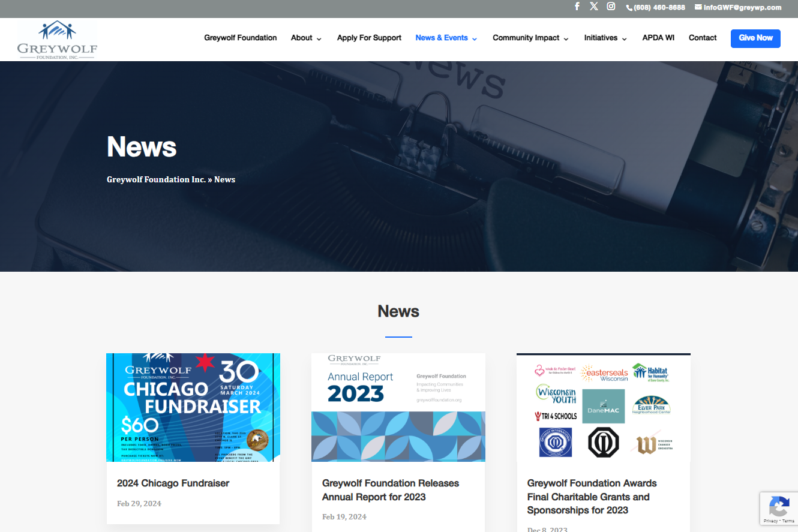Read the 2024 Chicago Fundraiser article
The width and height of the screenshot is (798, 532).
coord(173,483)
